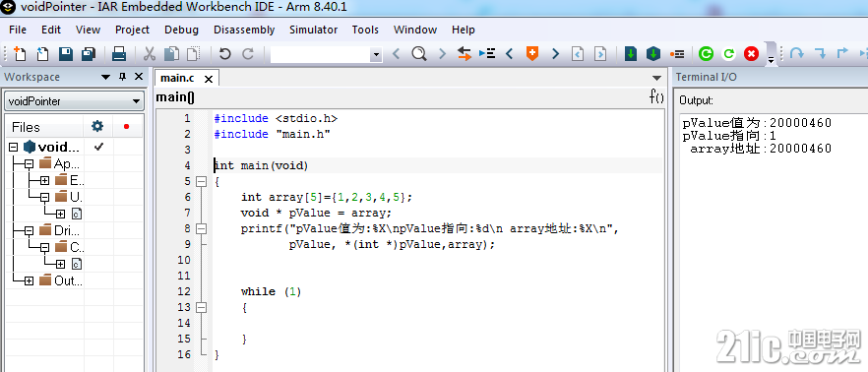
Task: Click the Print toolbar icon
Action: coord(119,54)
